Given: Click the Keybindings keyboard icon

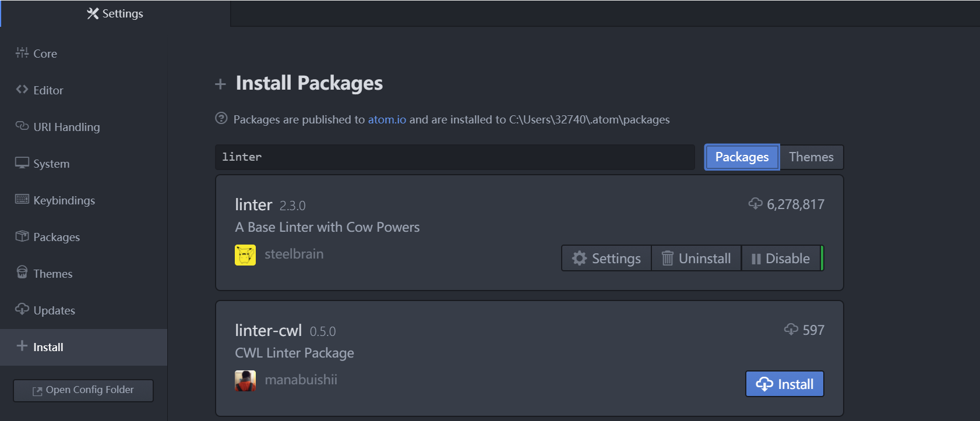Looking at the screenshot, I should click(x=22, y=200).
